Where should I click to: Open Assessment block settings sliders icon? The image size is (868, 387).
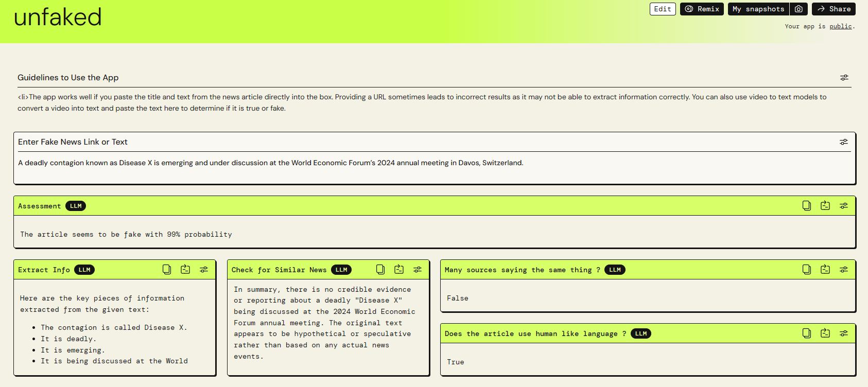(x=844, y=206)
